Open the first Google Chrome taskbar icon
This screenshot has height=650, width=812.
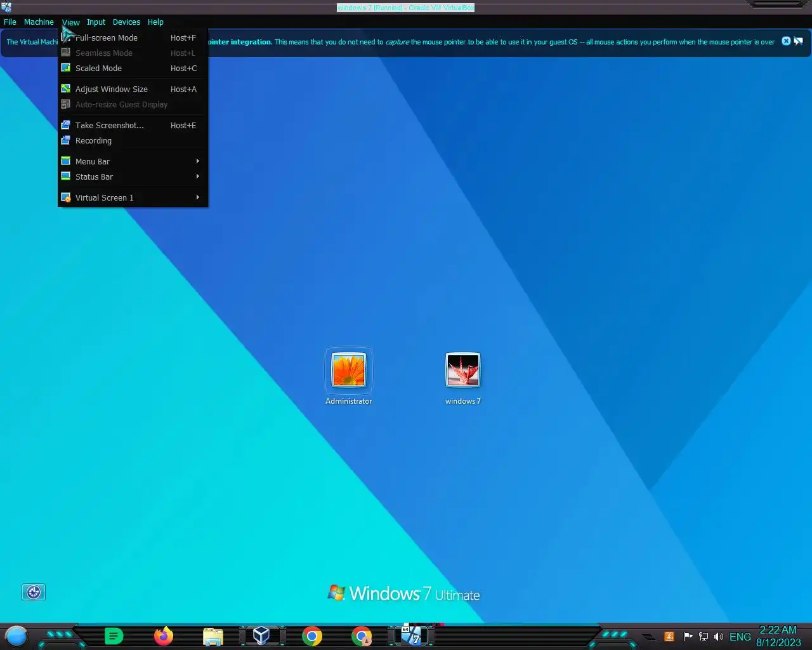pos(311,635)
